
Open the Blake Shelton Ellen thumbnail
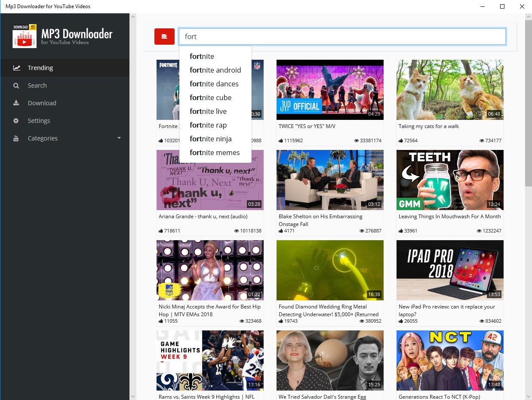(x=330, y=180)
